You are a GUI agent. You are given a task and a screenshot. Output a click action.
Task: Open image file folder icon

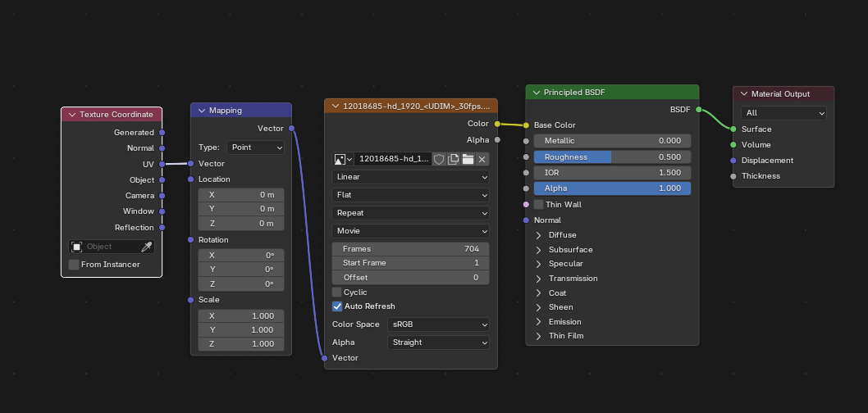(x=468, y=159)
